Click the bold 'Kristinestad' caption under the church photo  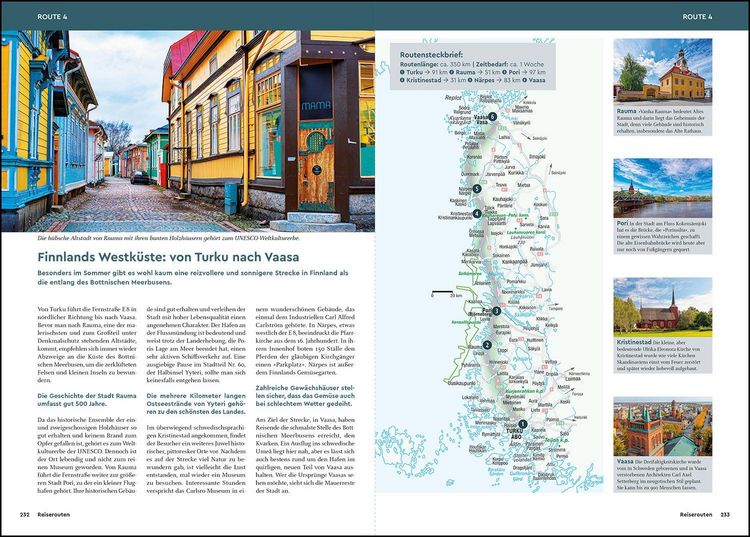coord(634,342)
